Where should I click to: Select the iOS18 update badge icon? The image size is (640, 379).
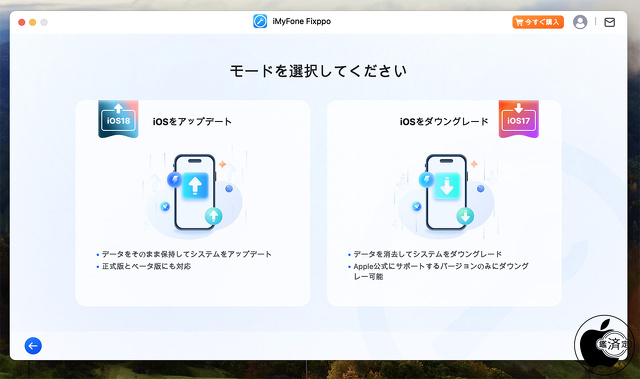click(x=118, y=119)
